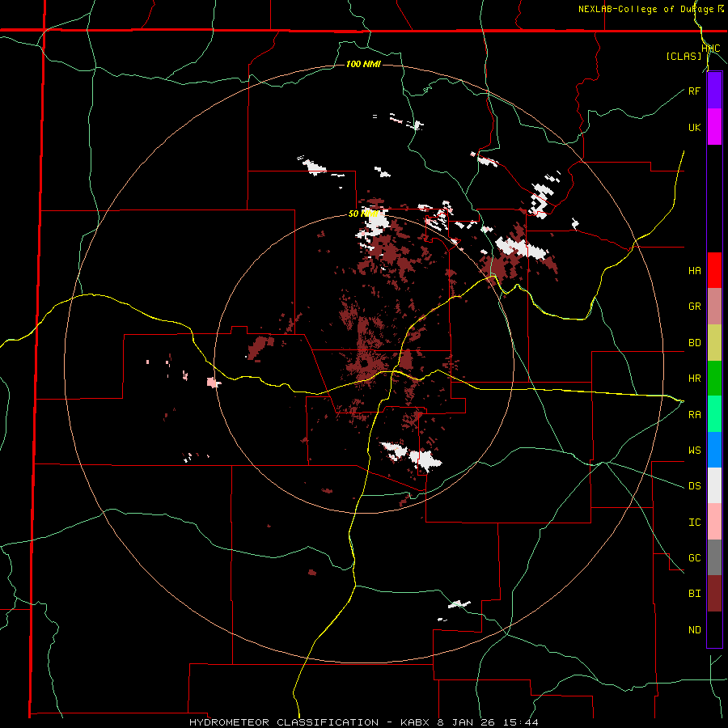Click the 'IC' legend label
Viewport: 728px width, 728px height.
click(x=694, y=523)
